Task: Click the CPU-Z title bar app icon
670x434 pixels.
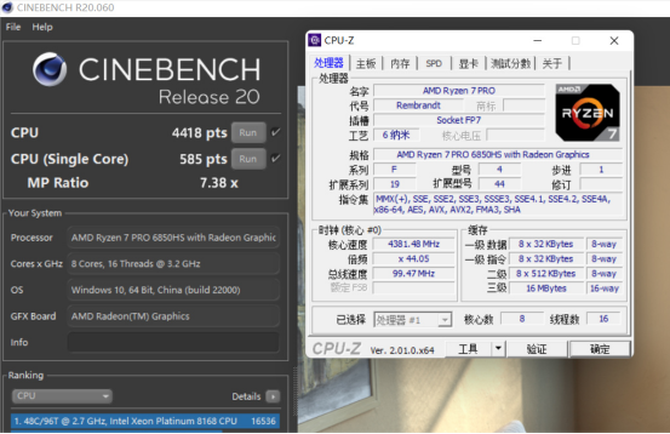Action: (315, 40)
